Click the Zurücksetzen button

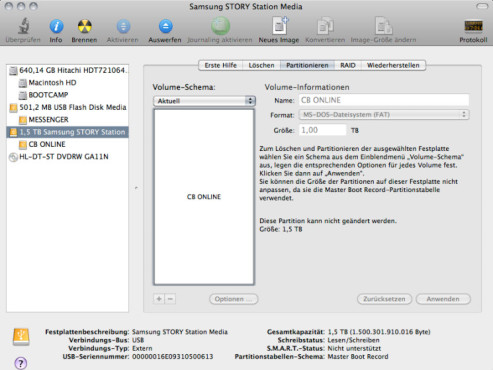[384, 299]
